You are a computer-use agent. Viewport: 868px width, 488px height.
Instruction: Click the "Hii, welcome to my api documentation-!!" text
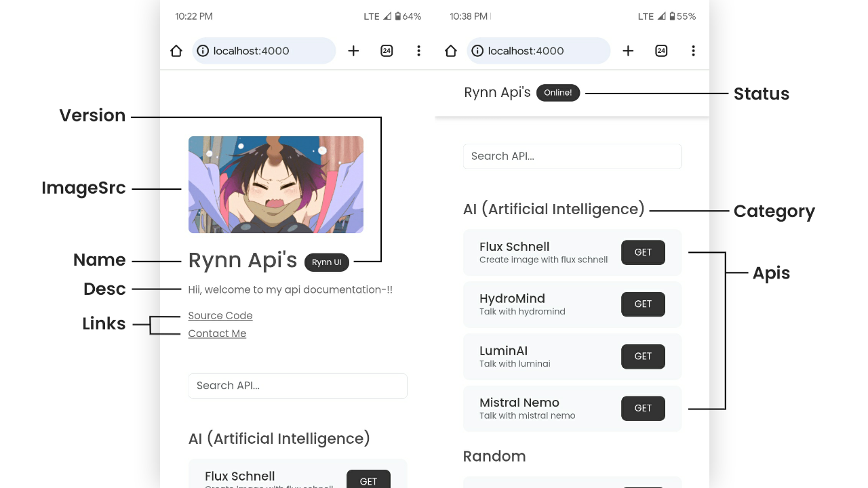click(x=290, y=289)
